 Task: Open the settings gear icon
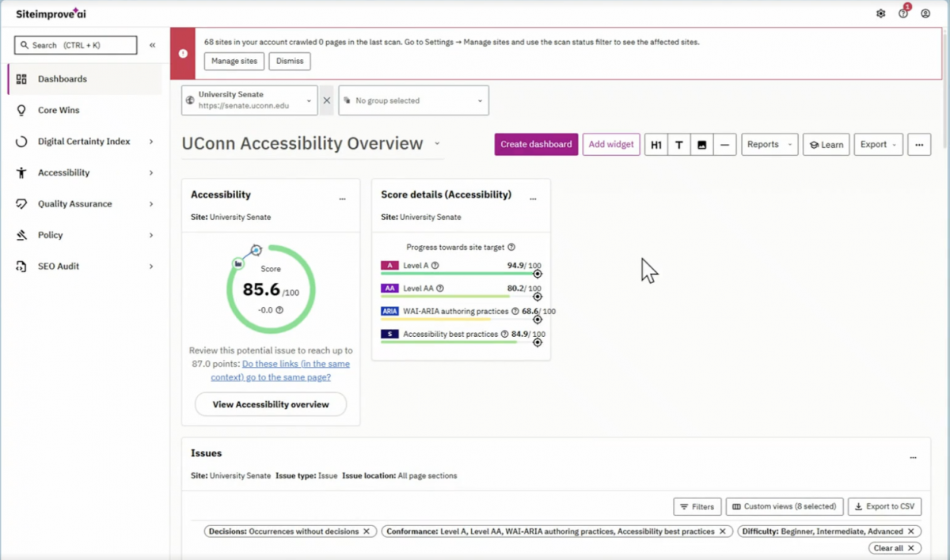880,13
